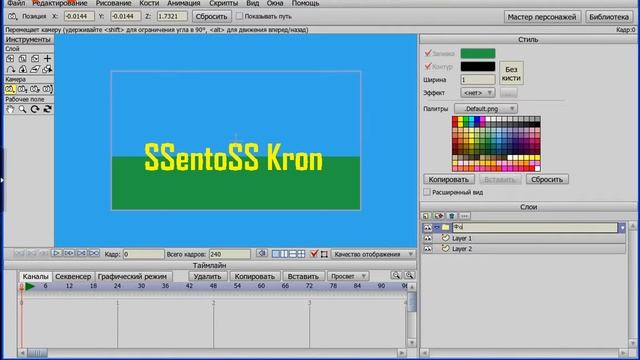Toggle the Контур stroke checkbox
The width and height of the screenshot is (640, 360).
428,66
